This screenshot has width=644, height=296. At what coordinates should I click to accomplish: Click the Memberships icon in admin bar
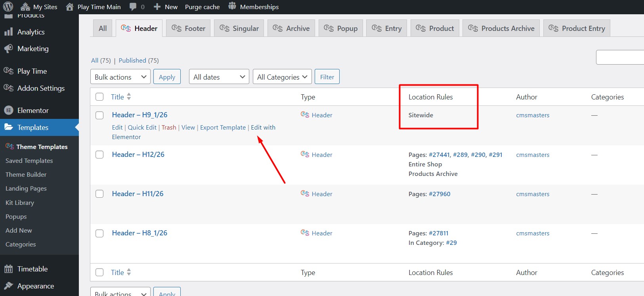click(x=232, y=6)
